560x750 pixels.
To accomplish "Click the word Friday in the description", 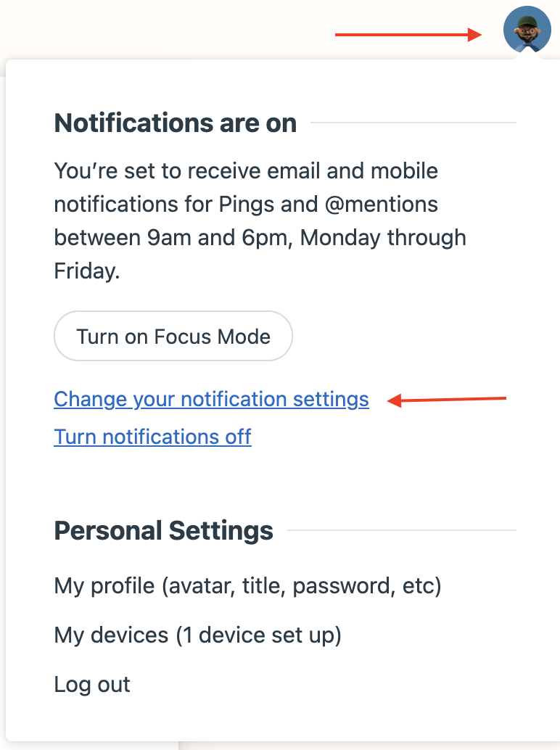I will tap(85, 271).
